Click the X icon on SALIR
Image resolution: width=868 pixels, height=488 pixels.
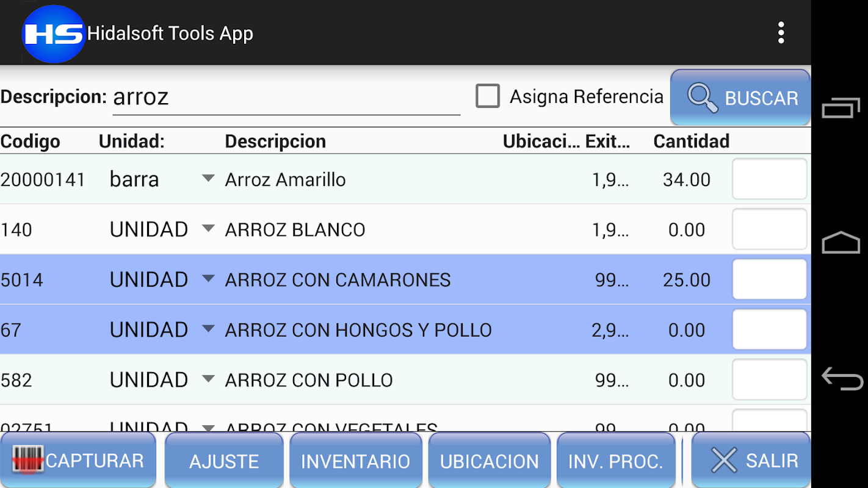(724, 461)
